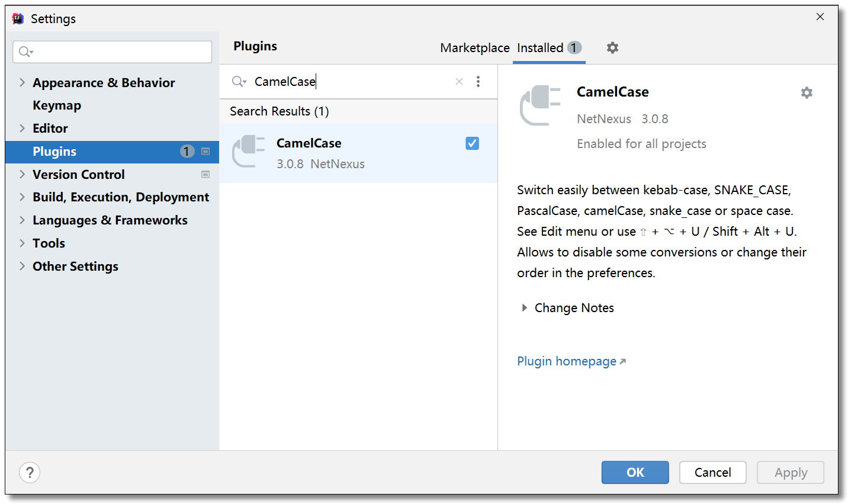The width and height of the screenshot is (848, 504).
Task: Open the plugins manage gear menu
Action: pyautogui.click(x=612, y=47)
